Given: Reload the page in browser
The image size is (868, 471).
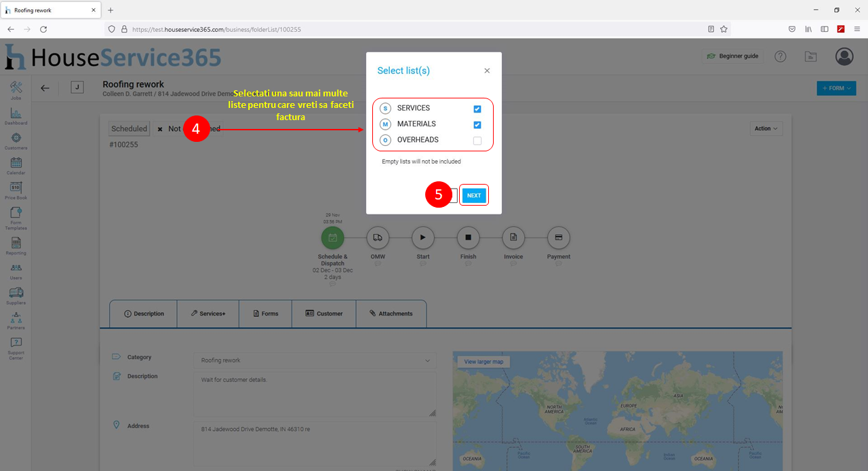Looking at the screenshot, I should pyautogui.click(x=43, y=29).
